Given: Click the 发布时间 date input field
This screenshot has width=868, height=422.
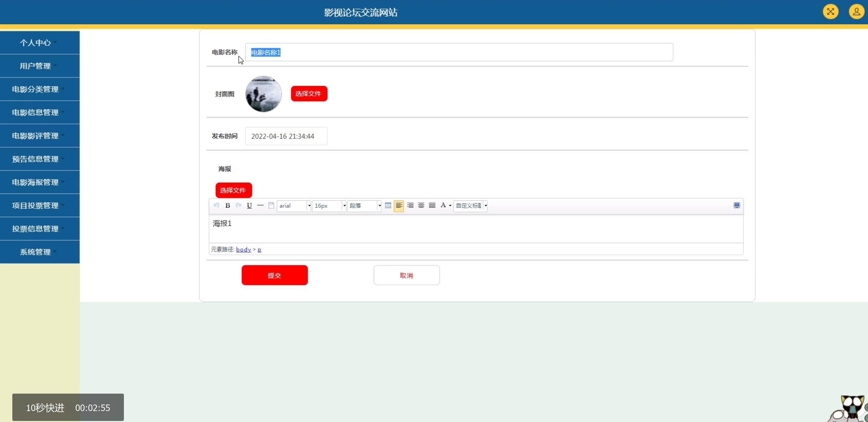Looking at the screenshot, I should pos(286,136).
